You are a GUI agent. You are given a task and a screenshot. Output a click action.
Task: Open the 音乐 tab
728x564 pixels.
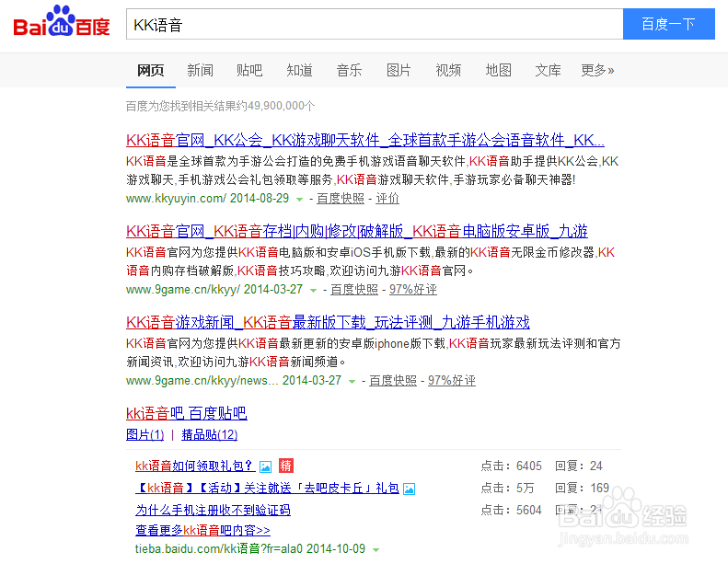[349, 71]
